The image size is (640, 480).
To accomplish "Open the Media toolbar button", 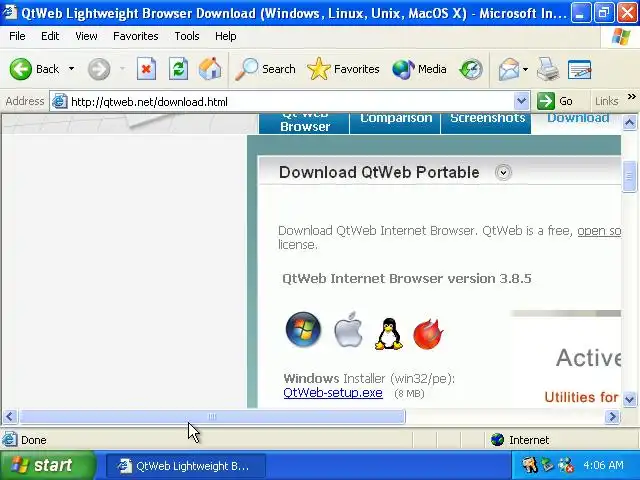I will pos(419,69).
